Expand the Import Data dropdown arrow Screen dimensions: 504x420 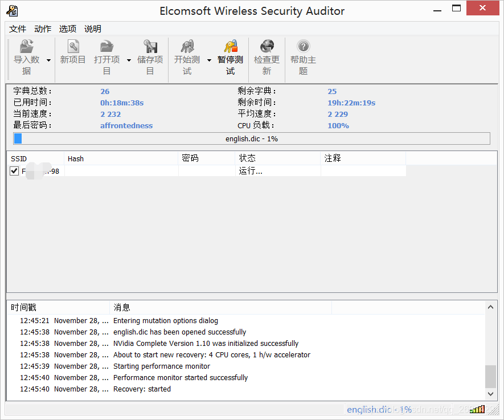(48, 60)
